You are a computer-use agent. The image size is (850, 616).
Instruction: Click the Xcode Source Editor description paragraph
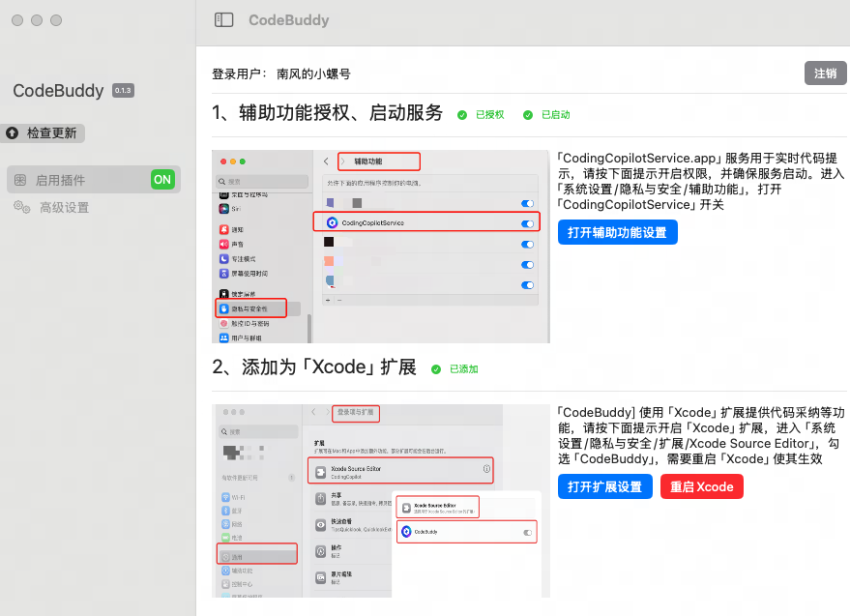point(701,435)
